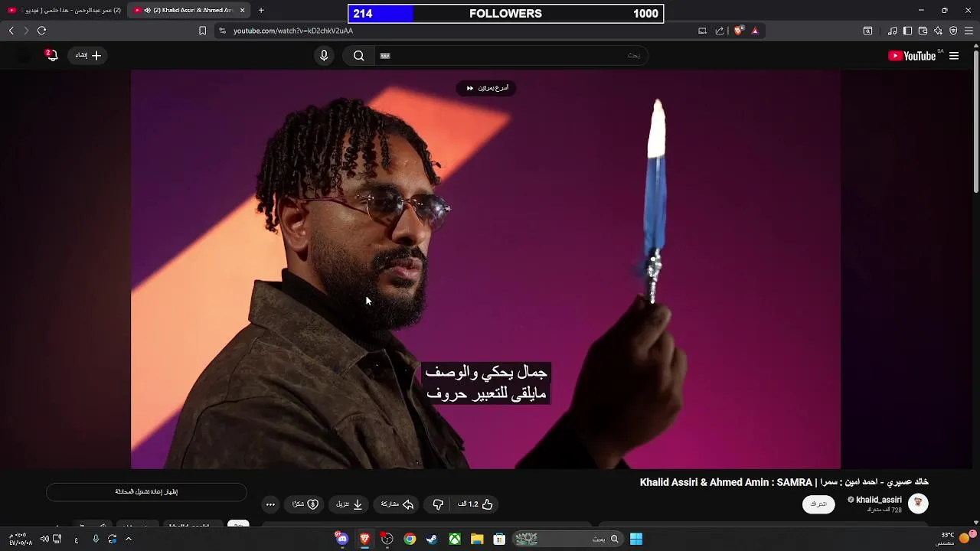Go to YouTube home via the logo
This screenshot has height=551, width=980.
pyautogui.click(x=912, y=56)
